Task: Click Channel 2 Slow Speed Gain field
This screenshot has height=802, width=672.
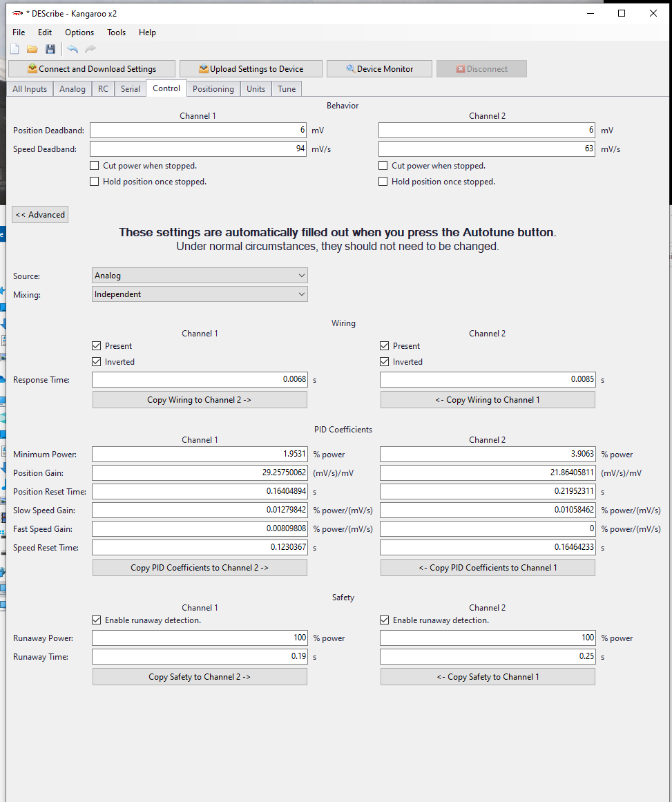Action: coord(488,510)
